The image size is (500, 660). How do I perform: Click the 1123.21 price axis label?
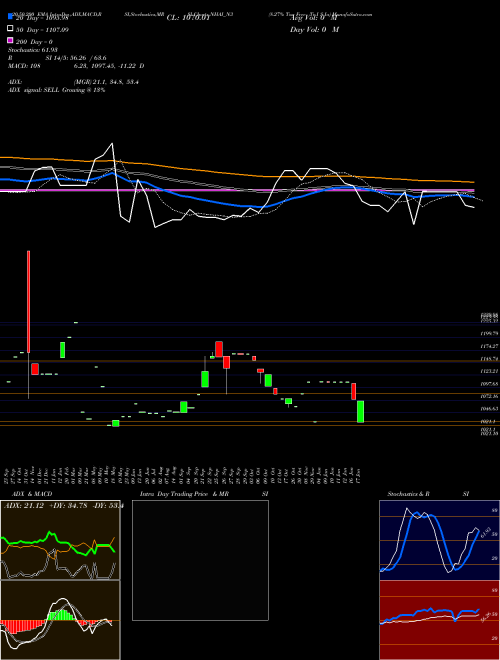pos(489,371)
